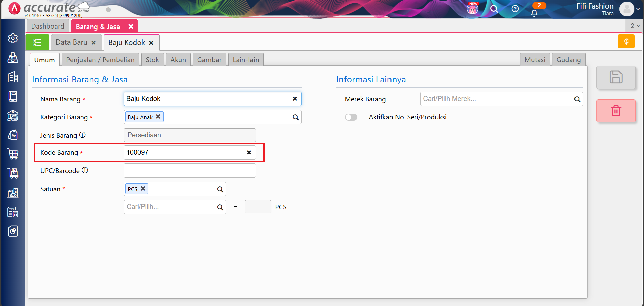Enable Aktifkan No. Seri/Produksi toggle

click(x=351, y=117)
